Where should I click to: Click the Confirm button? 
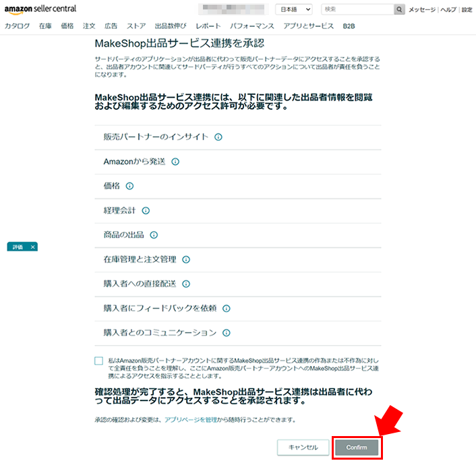coord(357,448)
